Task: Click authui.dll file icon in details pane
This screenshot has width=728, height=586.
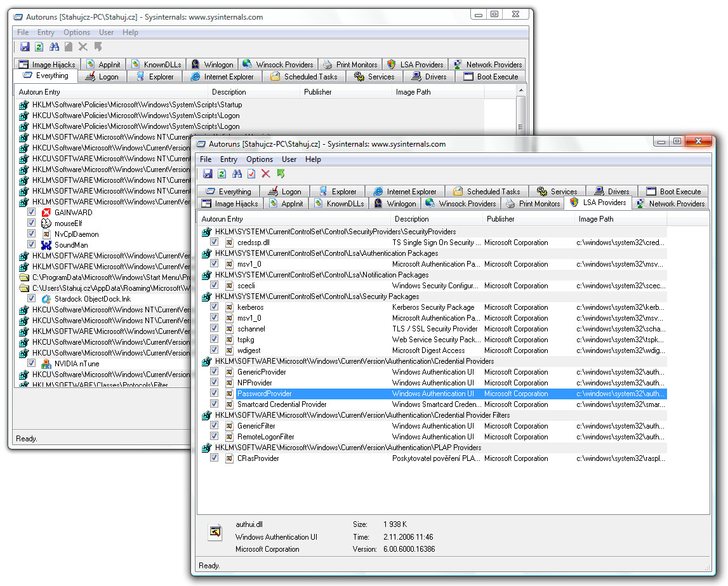Action: 215,531
